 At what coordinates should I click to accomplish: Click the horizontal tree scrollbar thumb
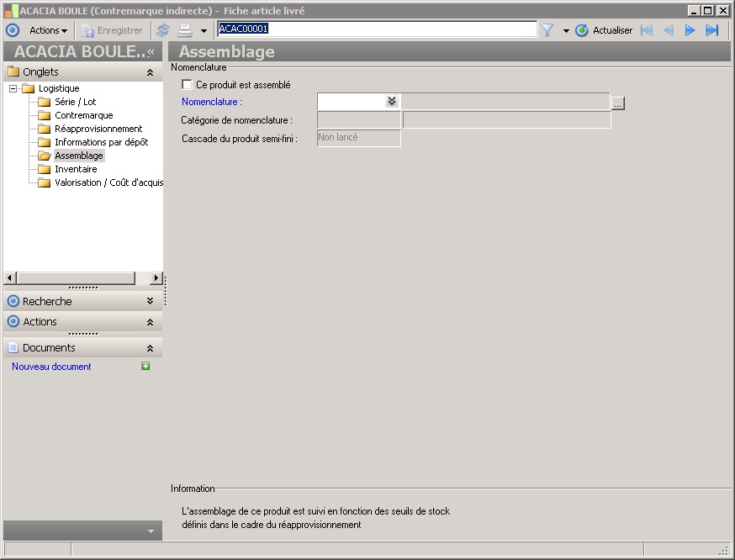(76, 277)
